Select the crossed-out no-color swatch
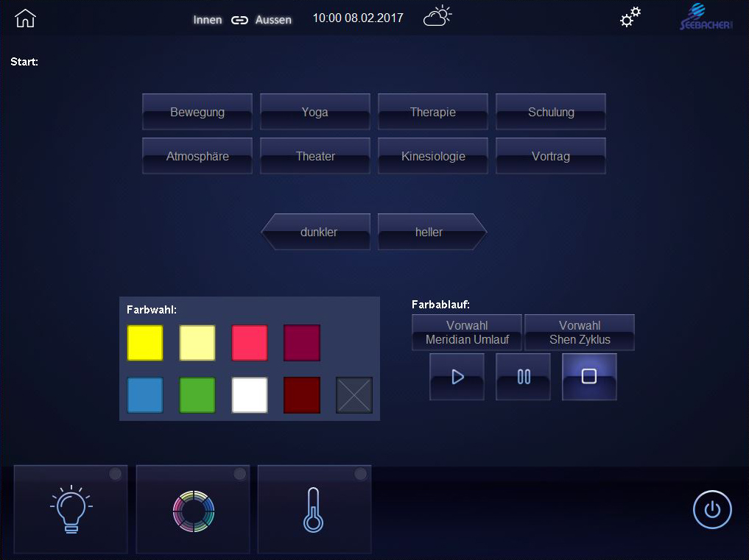Viewport: 749px width, 560px height. 354,395
